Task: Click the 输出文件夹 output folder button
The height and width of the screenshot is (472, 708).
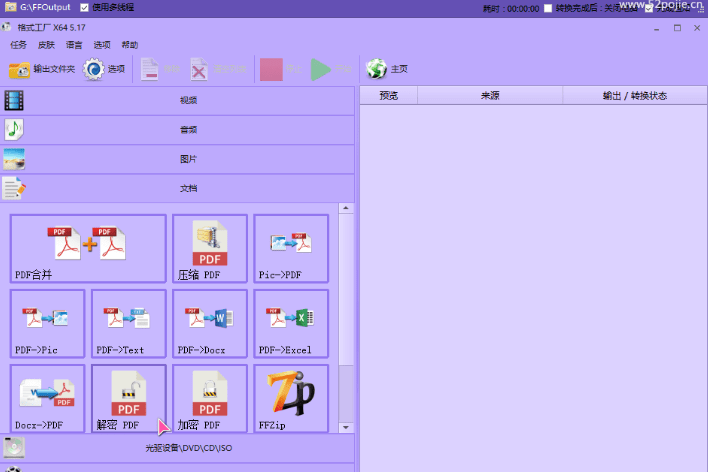Action: pos(42,69)
